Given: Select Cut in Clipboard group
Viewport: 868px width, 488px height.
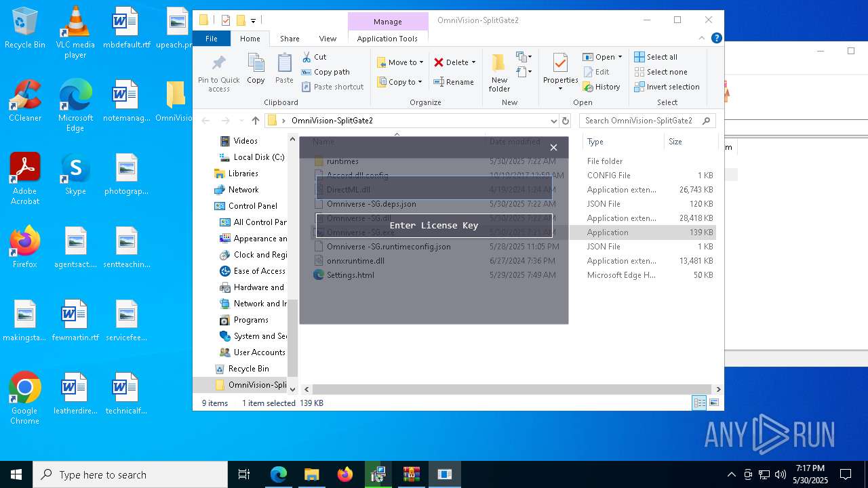Looking at the screenshot, I should tap(314, 57).
